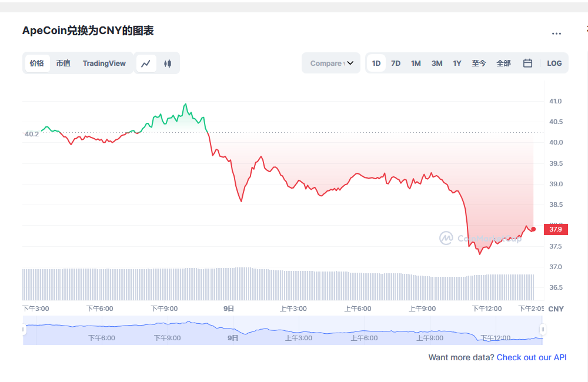
Task: Select the 至今 time range
Action: point(479,63)
